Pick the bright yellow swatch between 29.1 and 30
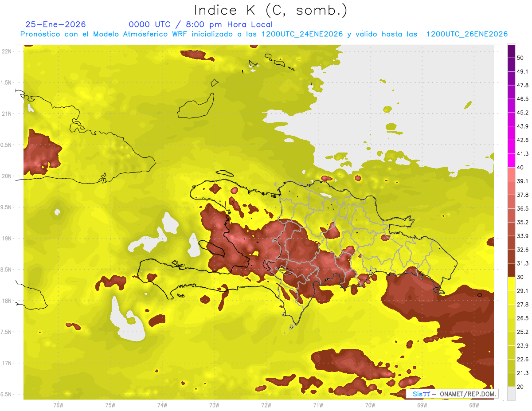Screen dimensions: 532x411 point(511,284)
